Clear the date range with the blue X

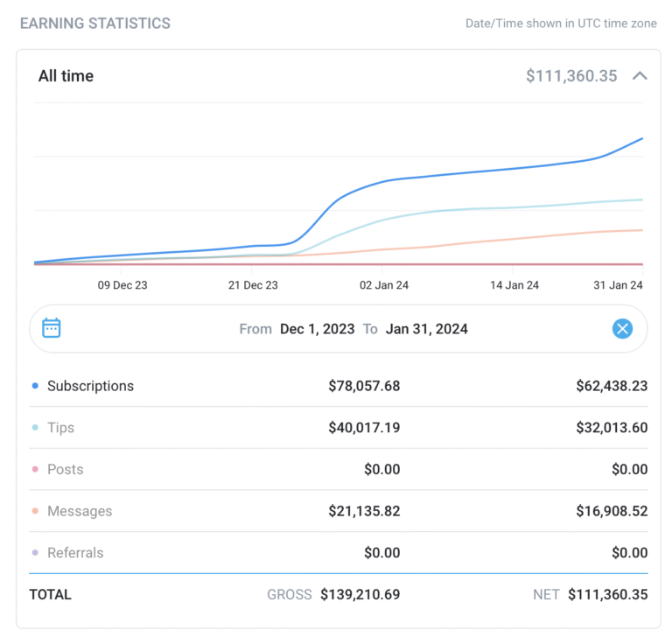(622, 329)
